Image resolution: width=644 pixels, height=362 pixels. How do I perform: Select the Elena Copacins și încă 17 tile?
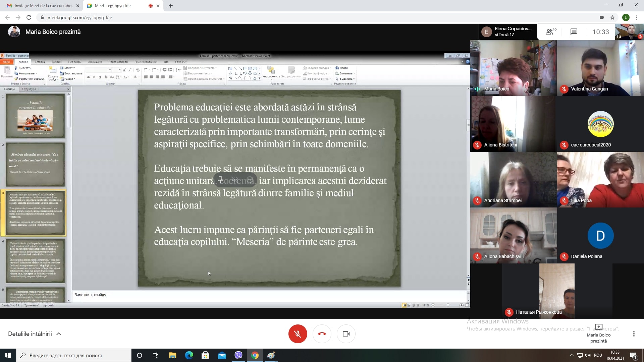coord(506,32)
